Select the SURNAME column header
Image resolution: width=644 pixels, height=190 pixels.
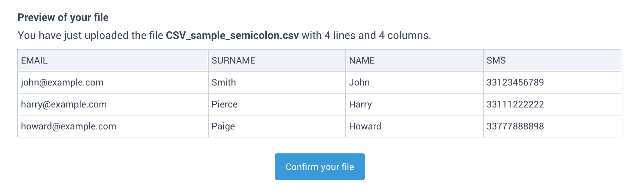[x=277, y=60]
